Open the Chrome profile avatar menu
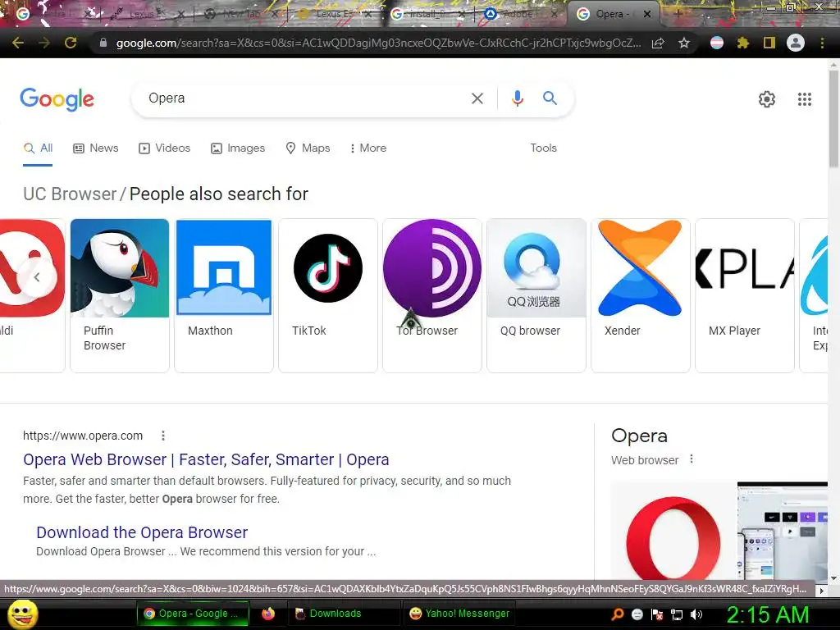The width and height of the screenshot is (840, 630). [x=796, y=43]
